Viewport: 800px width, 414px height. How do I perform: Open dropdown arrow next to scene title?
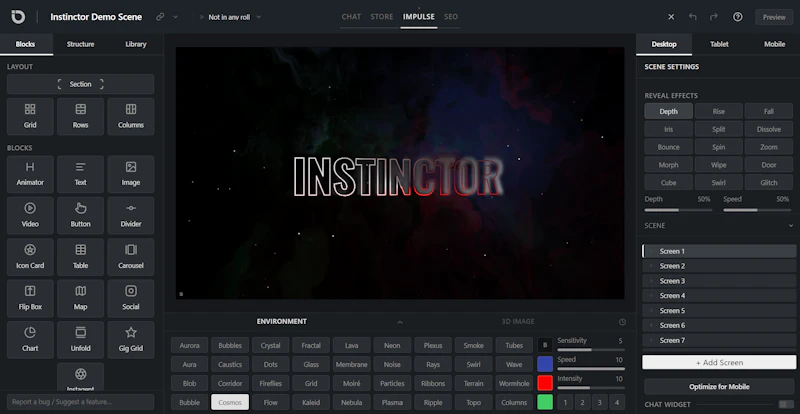pos(176,17)
